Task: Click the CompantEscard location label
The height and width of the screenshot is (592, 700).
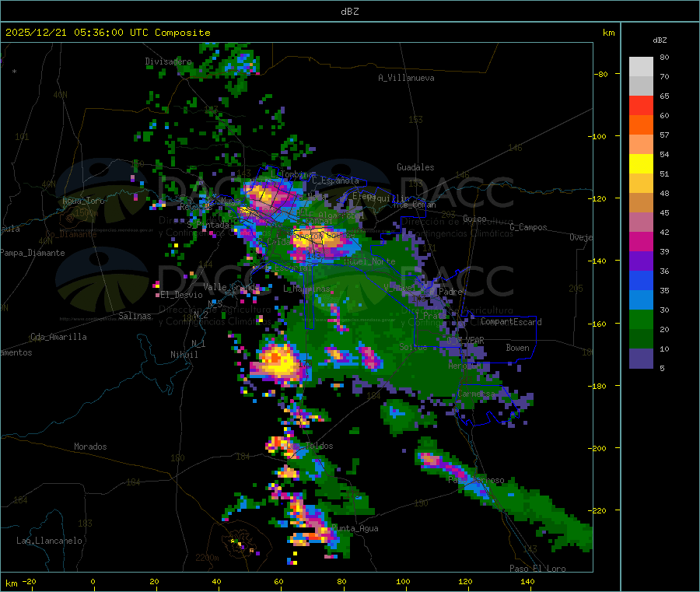Action: tap(511, 322)
